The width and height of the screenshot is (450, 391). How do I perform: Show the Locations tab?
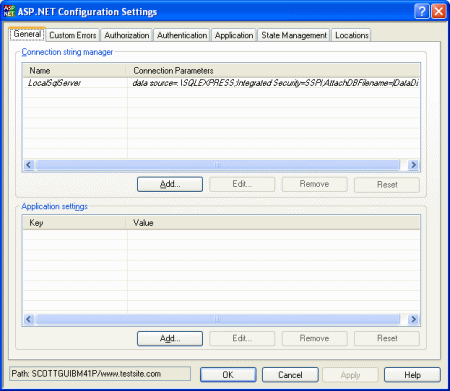(352, 35)
